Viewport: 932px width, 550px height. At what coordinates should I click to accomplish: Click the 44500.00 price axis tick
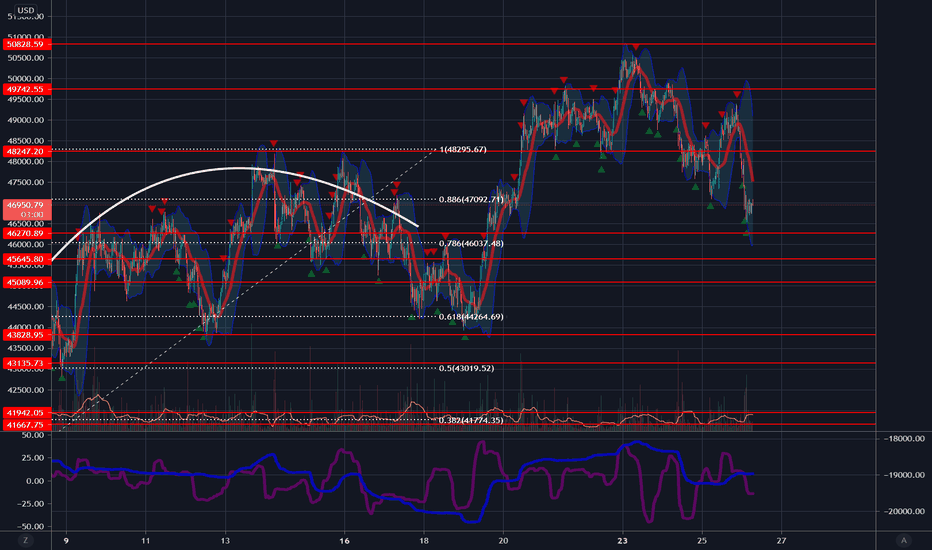[26, 307]
